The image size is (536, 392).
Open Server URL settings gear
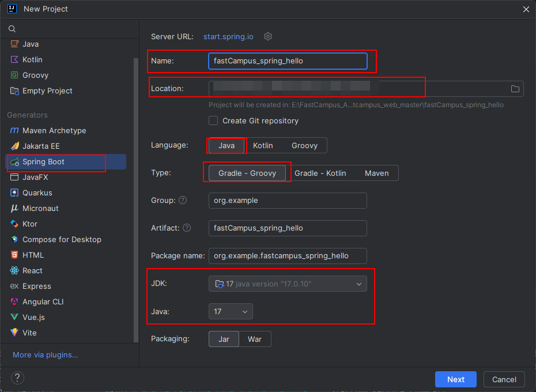tap(268, 36)
